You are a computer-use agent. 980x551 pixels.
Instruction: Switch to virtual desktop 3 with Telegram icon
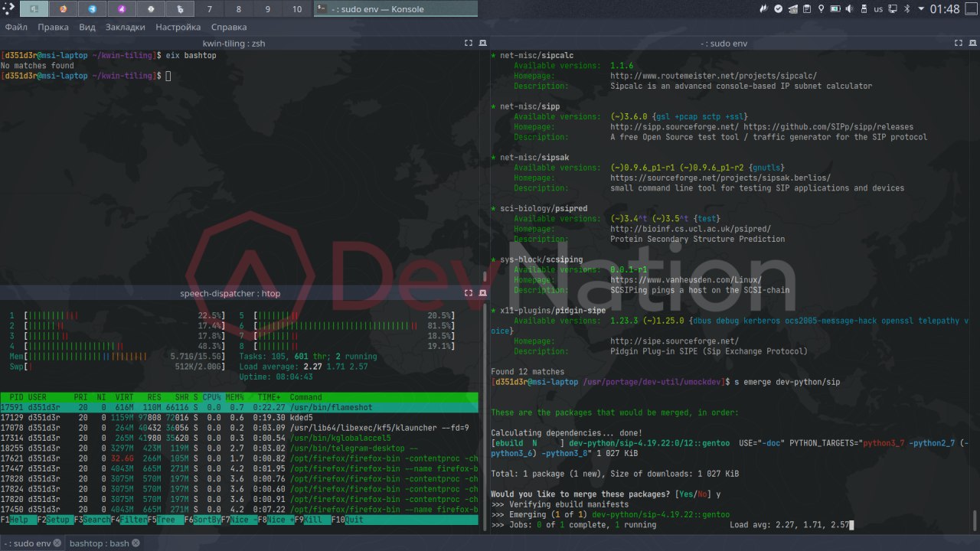tap(92, 8)
